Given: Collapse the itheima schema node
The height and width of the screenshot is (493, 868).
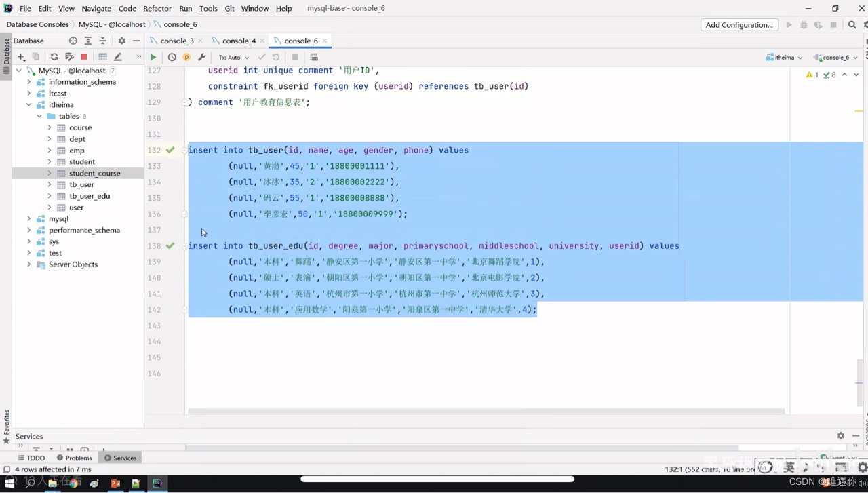Looking at the screenshot, I should [29, 105].
